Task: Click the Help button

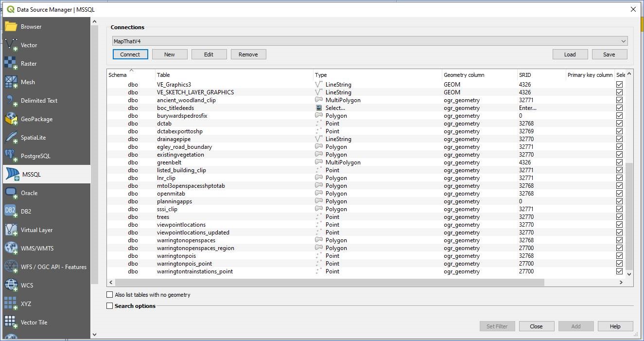Action: (x=615, y=326)
